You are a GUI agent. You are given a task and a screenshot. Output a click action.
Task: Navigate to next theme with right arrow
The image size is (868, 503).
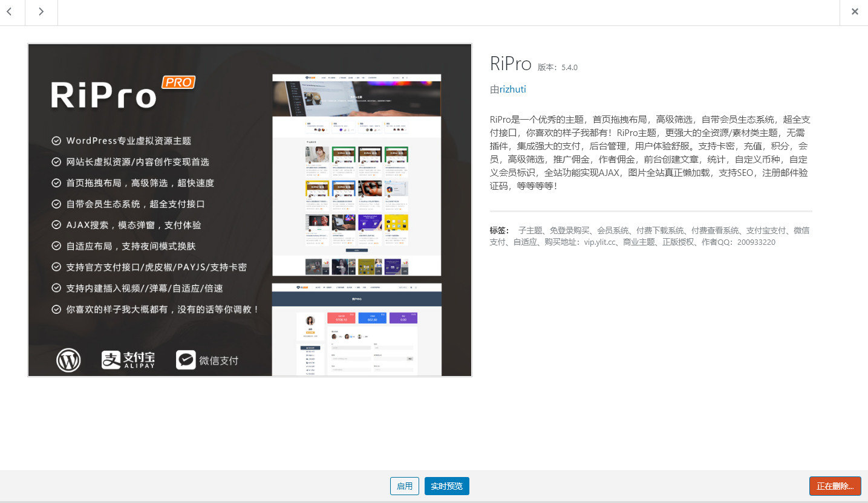[41, 11]
